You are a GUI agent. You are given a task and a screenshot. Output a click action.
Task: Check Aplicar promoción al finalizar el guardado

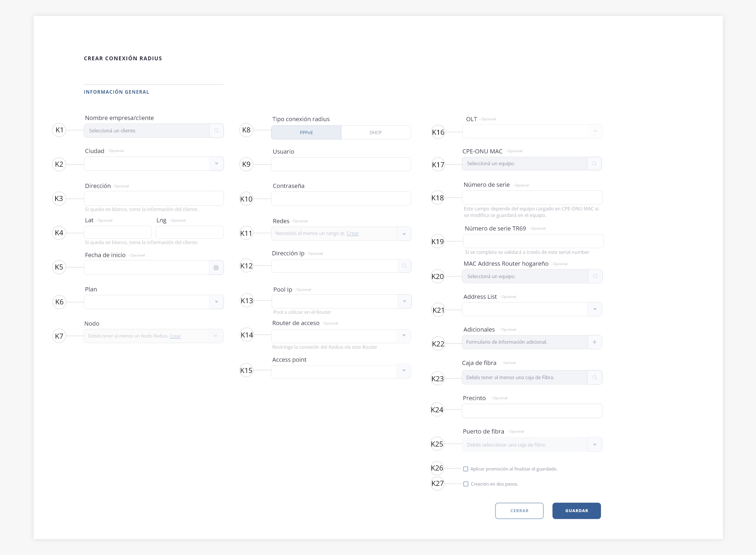coord(466,469)
